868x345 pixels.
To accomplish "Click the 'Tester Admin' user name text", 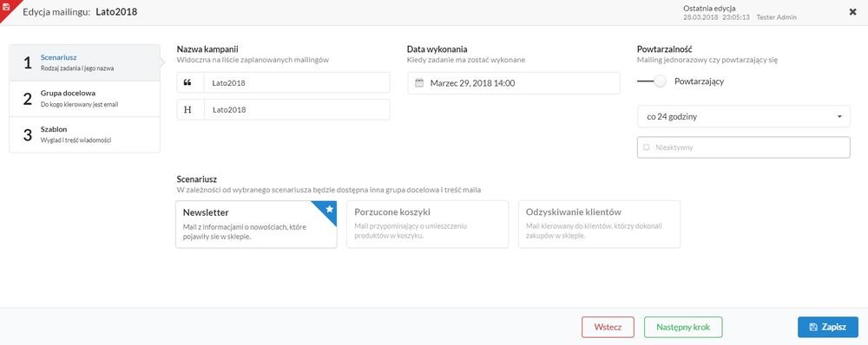I will click(776, 17).
